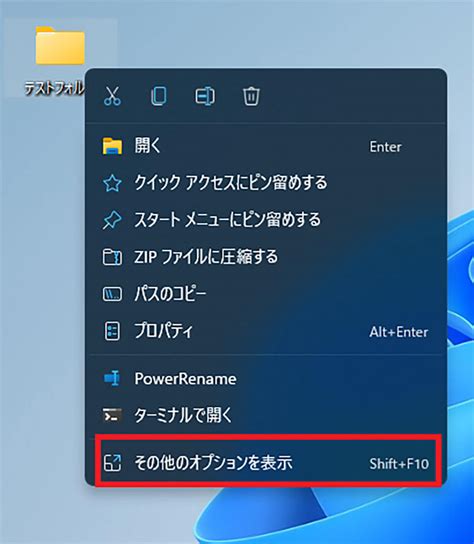
Task: Click the テストフォルダ folder icon on the desktop
Action: click(60, 46)
